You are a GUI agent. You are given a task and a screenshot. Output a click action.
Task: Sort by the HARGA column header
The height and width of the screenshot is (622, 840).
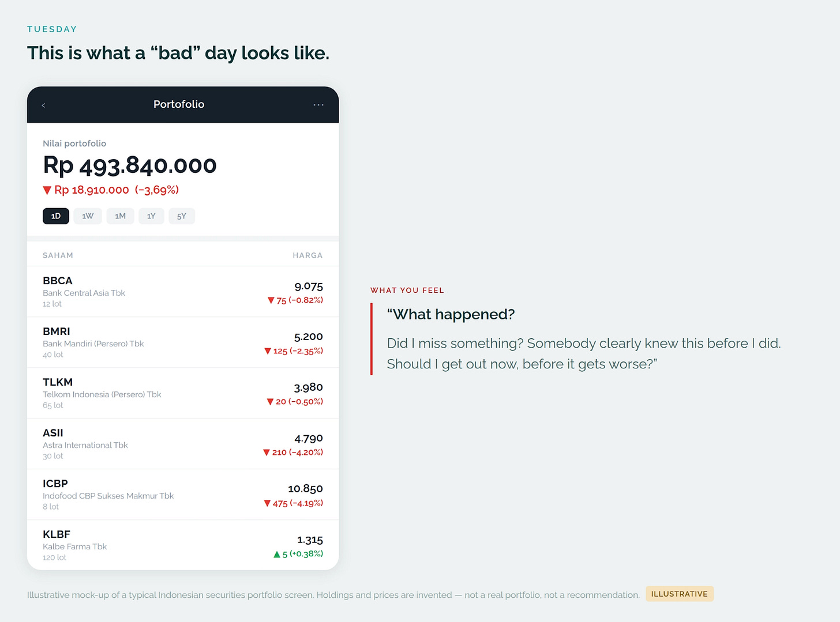tap(307, 255)
